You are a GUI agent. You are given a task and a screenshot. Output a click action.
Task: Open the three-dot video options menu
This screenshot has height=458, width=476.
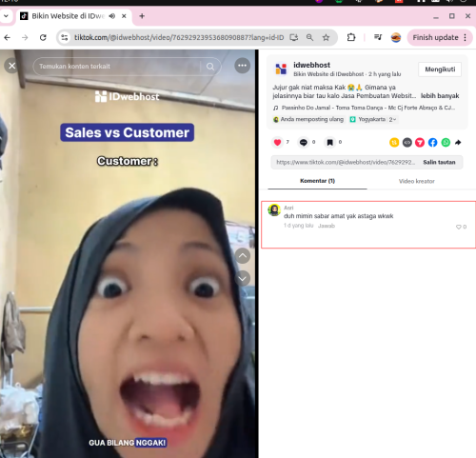[x=243, y=66]
